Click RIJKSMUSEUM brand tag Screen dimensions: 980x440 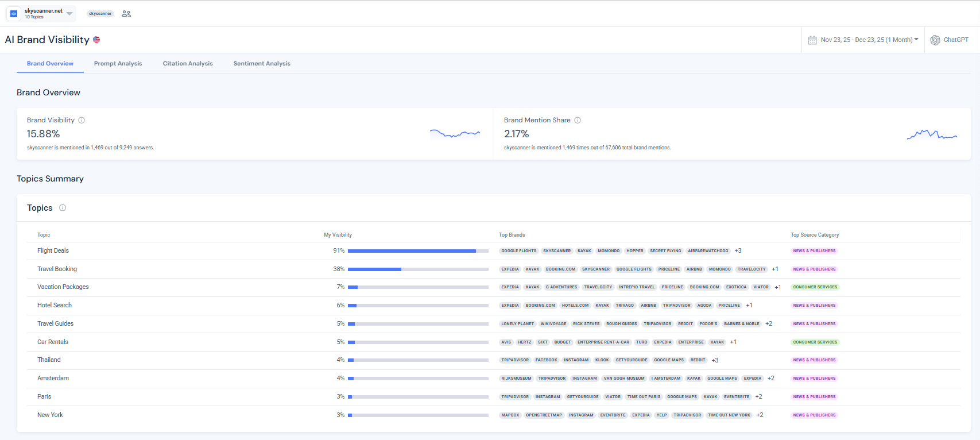(x=516, y=379)
